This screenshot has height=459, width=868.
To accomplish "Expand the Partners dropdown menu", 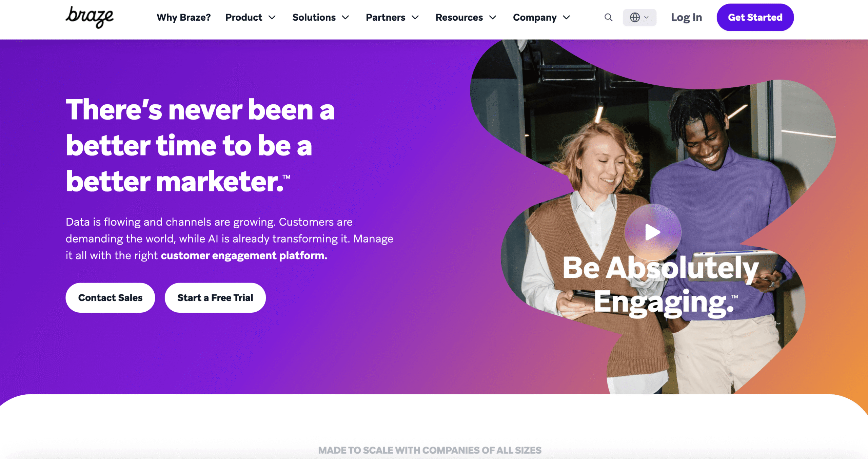I will point(392,17).
